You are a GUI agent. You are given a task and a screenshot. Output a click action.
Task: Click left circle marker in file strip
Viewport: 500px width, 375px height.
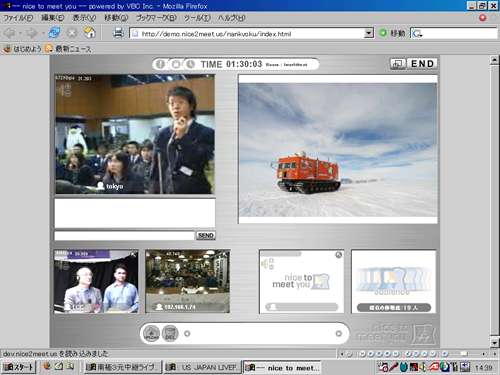pyautogui.click(x=187, y=333)
